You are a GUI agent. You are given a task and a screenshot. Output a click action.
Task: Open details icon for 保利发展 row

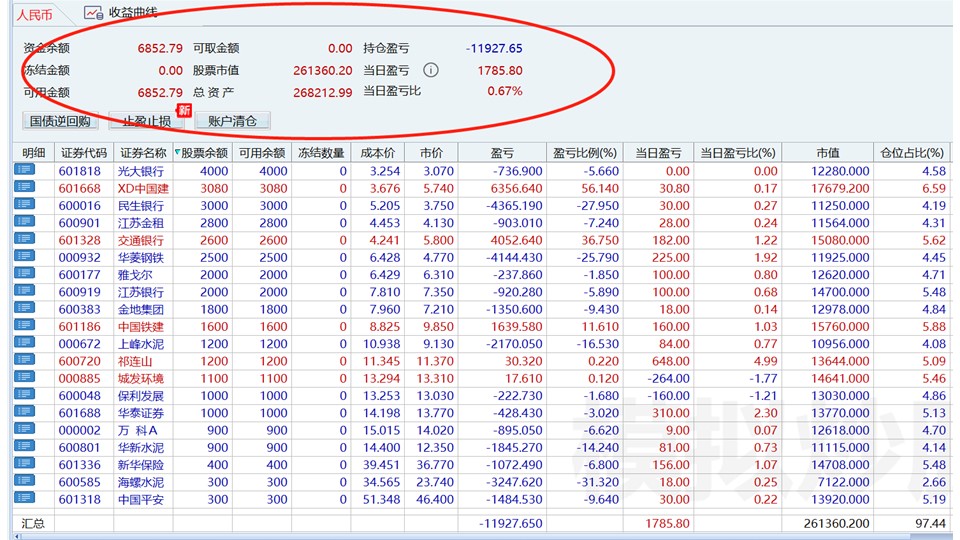click(24, 394)
